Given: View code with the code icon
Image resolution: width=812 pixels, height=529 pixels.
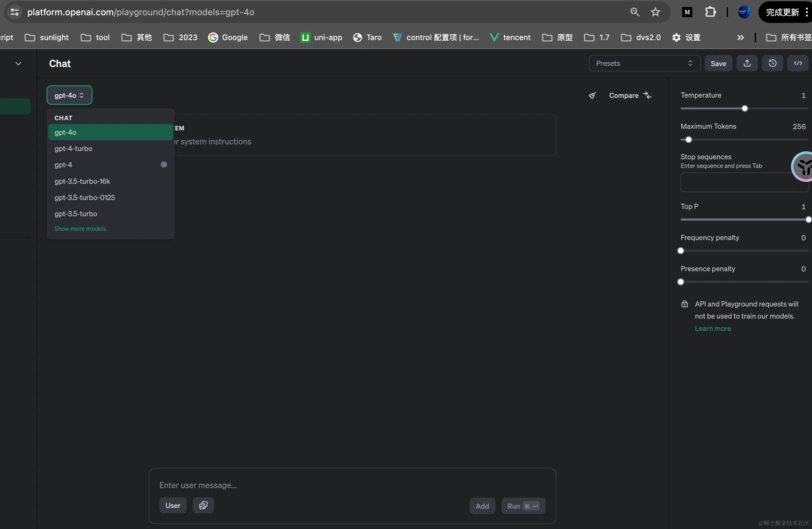Looking at the screenshot, I should pyautogui.click(x=798, y=63).
